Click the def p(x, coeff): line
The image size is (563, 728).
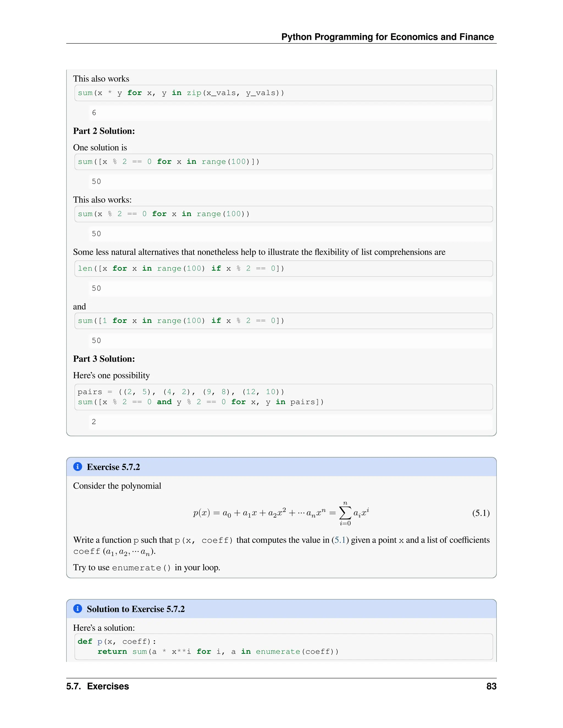[117, 641]
